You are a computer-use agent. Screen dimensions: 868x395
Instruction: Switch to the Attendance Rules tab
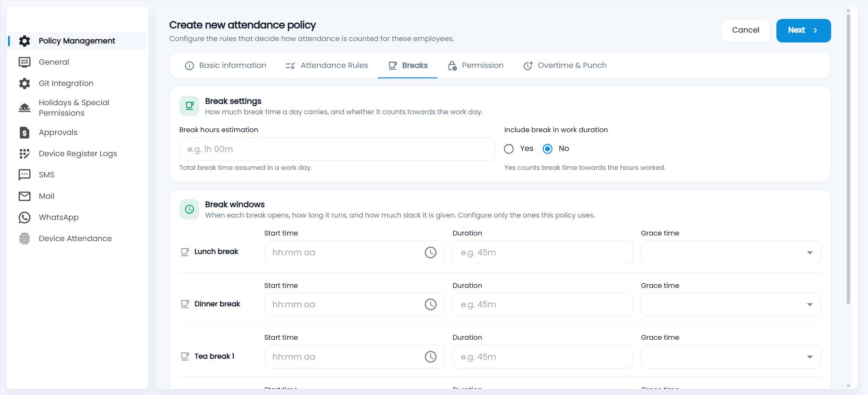coord(327,66)
